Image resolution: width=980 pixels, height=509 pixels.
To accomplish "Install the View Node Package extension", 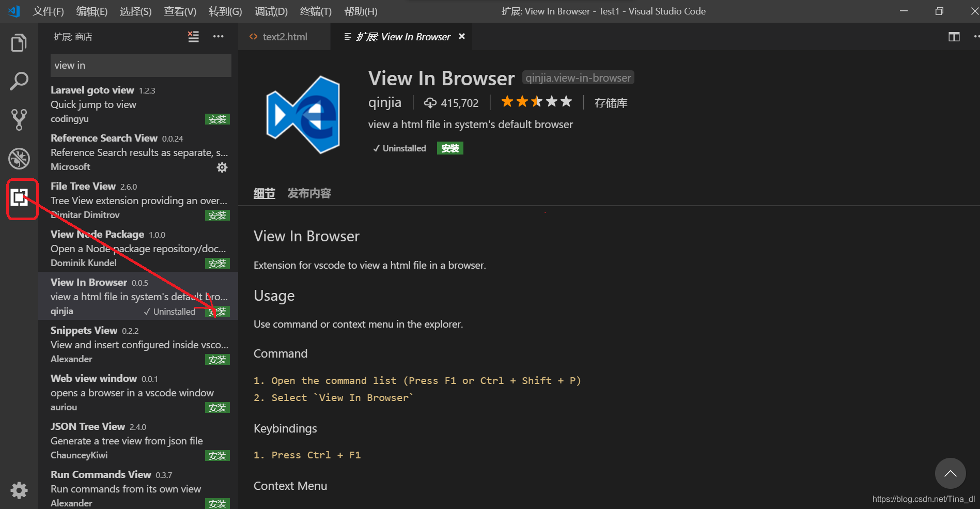I will coord(217,264).
